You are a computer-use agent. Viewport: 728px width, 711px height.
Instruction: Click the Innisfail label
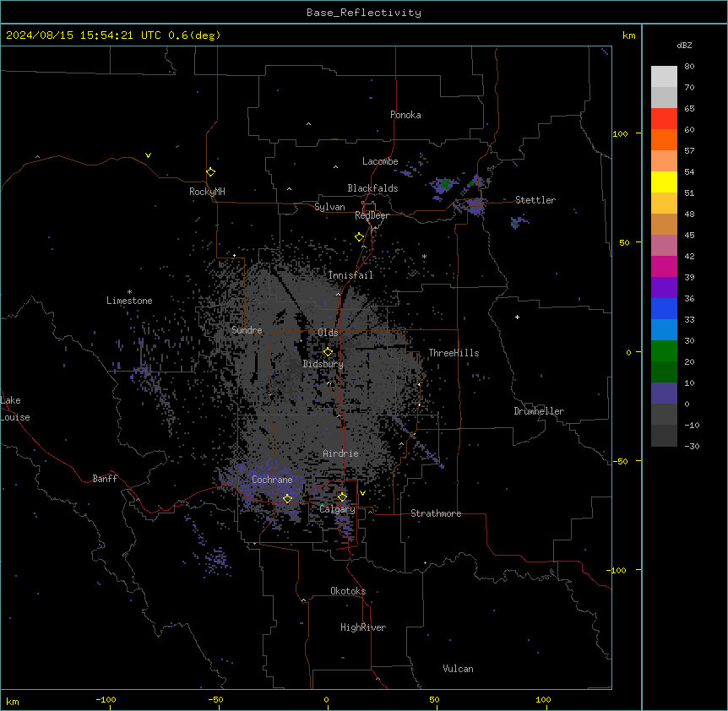coord(350,275)
